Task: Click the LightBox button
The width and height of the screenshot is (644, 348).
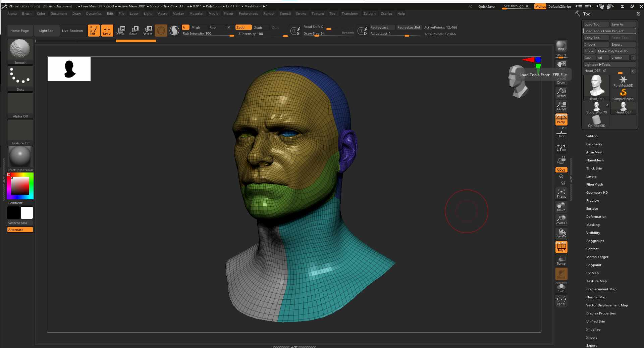Action: (46, 31)
